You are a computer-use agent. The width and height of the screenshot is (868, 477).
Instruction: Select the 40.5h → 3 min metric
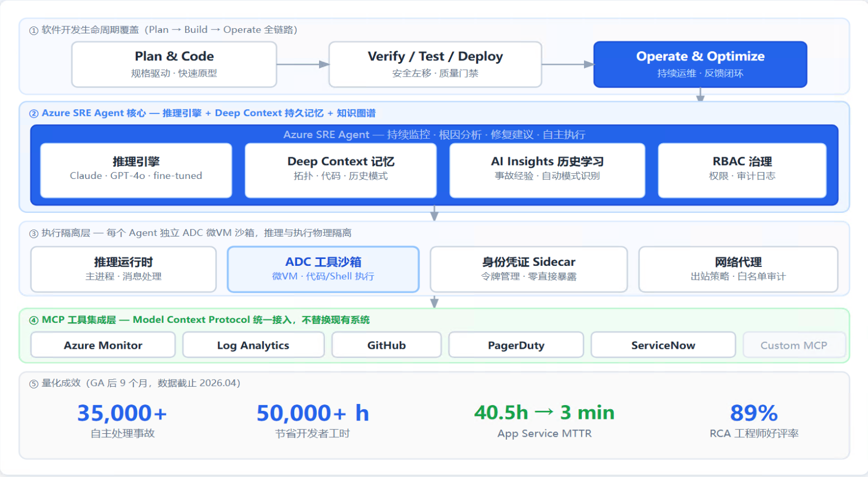544,413
